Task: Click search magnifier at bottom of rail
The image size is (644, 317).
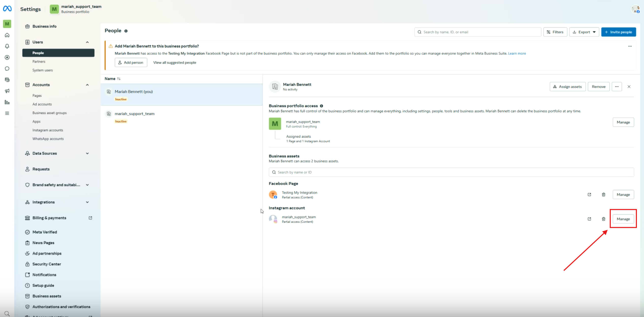Action: tap(7, 314)
